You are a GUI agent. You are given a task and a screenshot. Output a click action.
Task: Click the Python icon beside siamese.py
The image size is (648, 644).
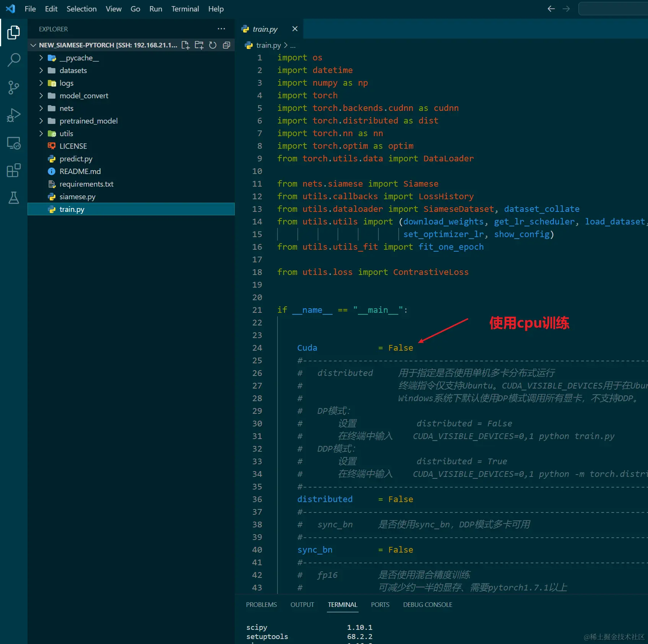52,197
